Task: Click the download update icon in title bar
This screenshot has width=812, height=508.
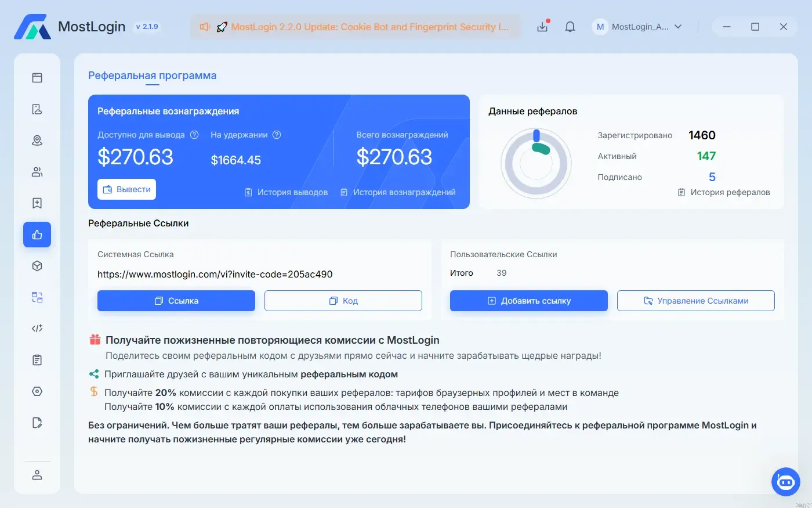Action: point(542,27)
